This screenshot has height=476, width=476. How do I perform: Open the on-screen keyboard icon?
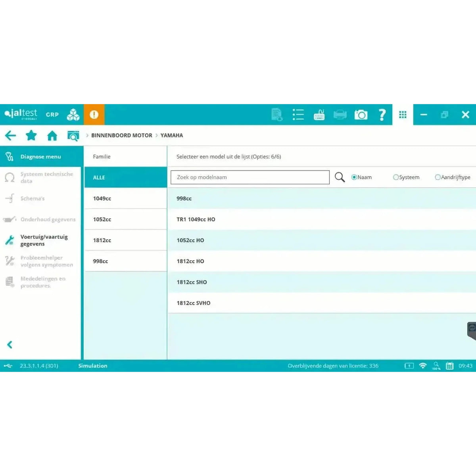pos(319,115)
